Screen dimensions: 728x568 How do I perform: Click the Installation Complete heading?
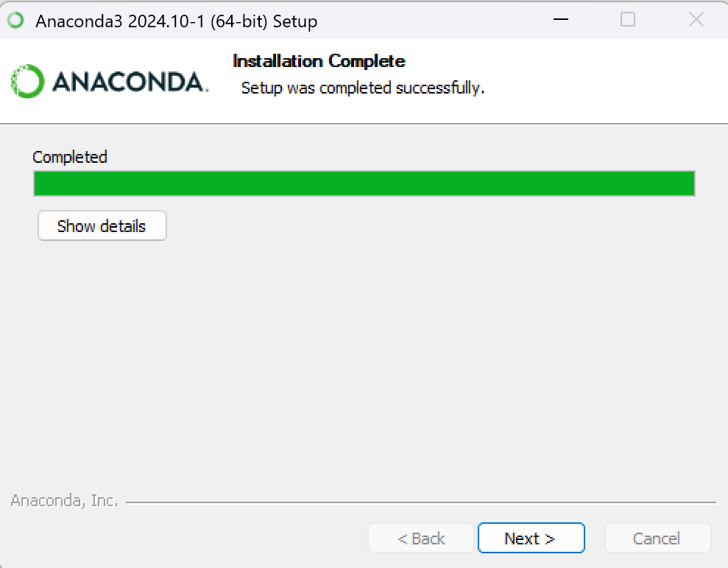click(x=319, y=61)
